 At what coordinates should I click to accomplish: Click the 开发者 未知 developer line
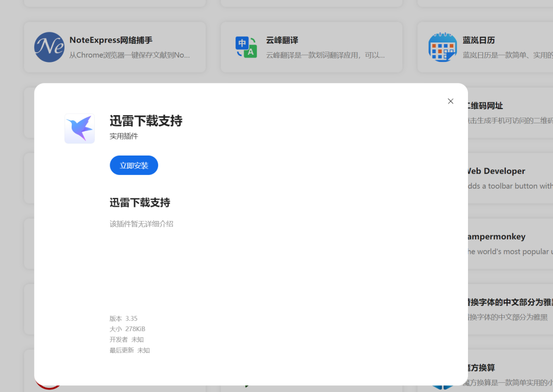(126, 339)
